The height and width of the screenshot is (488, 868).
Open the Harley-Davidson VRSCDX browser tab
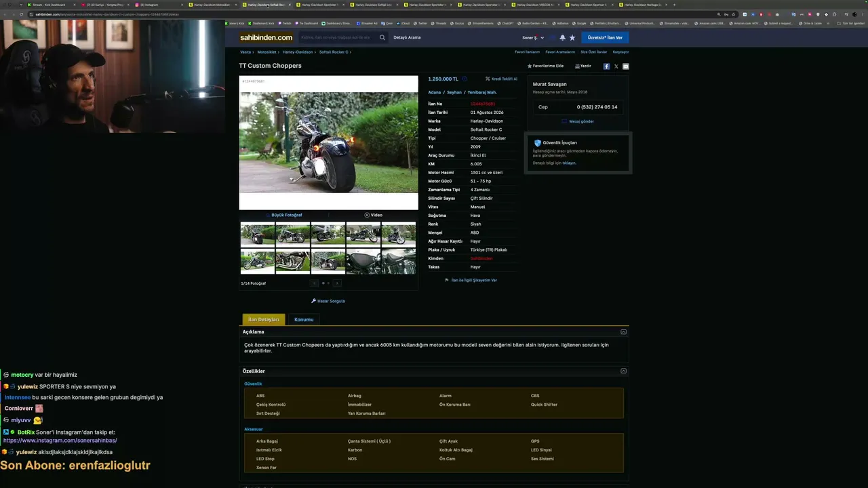click(x=537, y=5)
